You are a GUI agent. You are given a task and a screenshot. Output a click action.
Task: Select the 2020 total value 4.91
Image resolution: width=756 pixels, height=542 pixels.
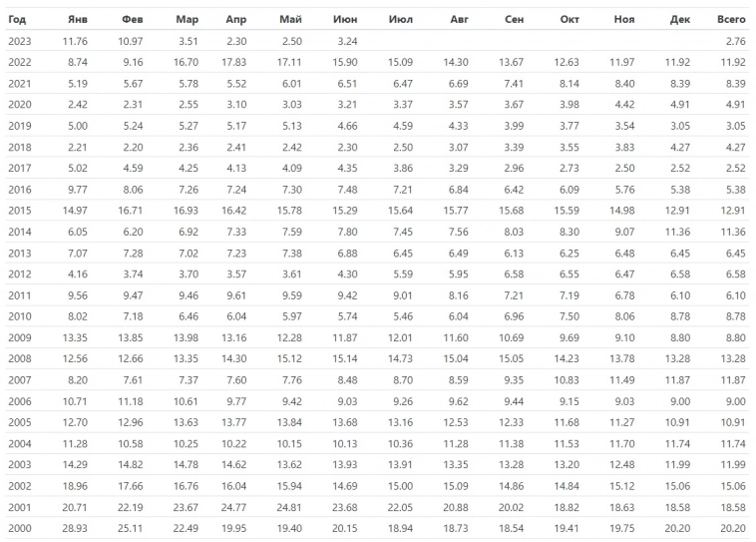[733, 104]
